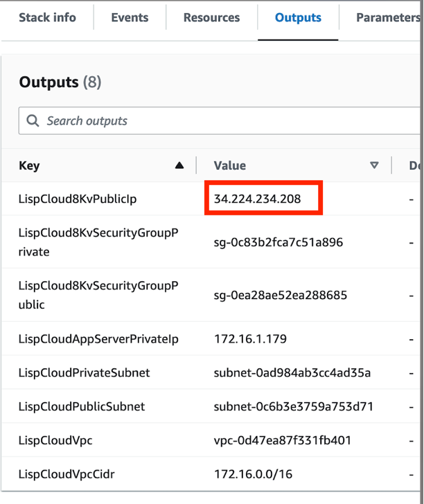This screenshot has width=424, height=504.
Task: Open the Stack info tab
Action: [47, 18]
